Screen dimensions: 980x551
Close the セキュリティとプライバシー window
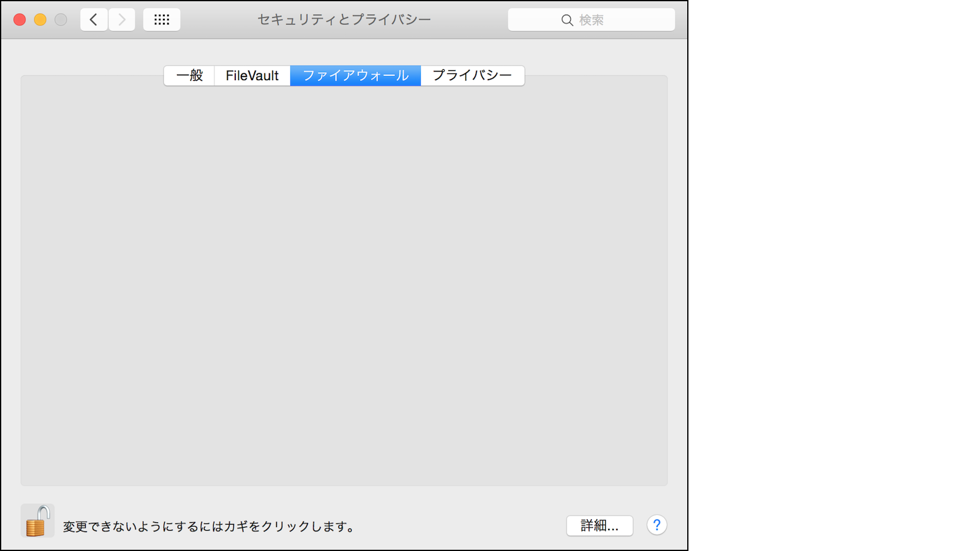[20, 20]
